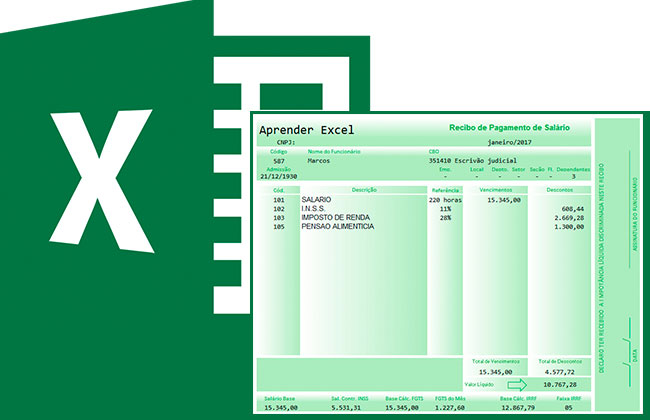
Task: Click the 'Salário Base' footer label
Action: coord(279,399)
